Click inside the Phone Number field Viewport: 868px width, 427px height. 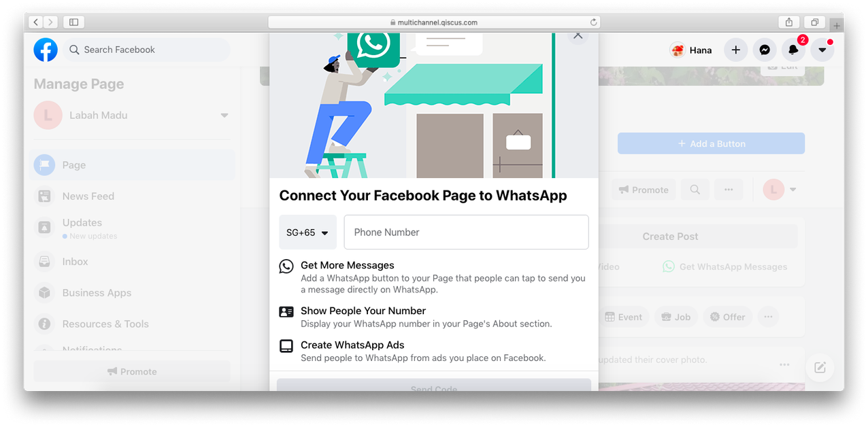click(x=466, y=232)
